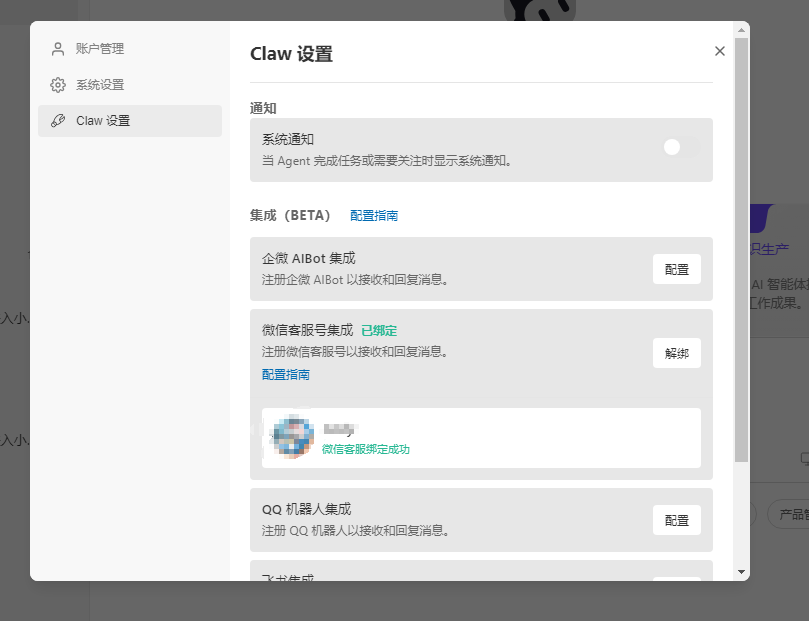Click the 企微 AIBot 集成 title

tap(309, 258)
